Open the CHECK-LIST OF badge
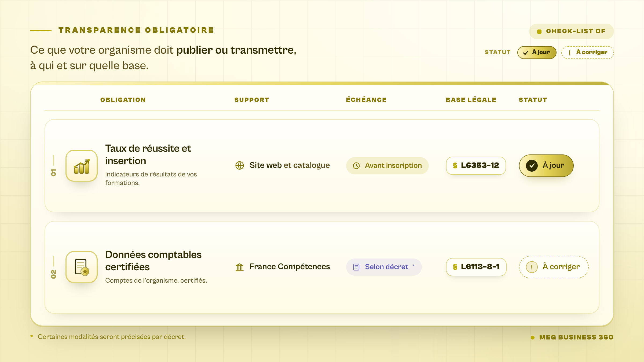 [x=572, y=31]
